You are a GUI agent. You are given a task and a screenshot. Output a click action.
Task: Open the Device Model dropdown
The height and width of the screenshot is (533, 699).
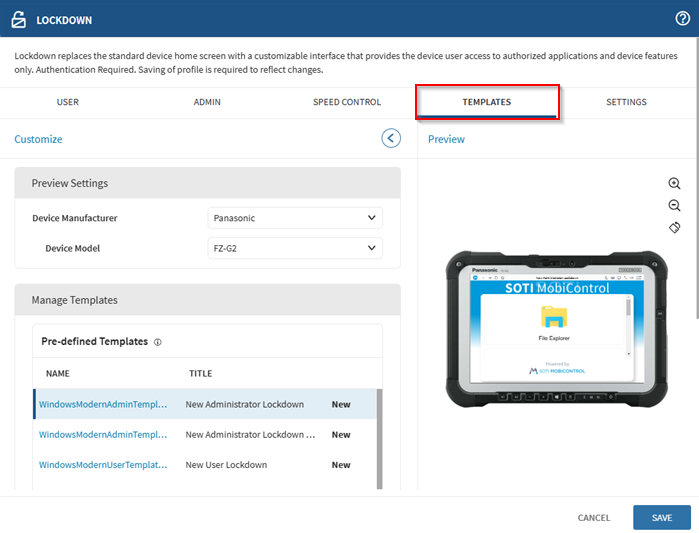pos(295,248)
